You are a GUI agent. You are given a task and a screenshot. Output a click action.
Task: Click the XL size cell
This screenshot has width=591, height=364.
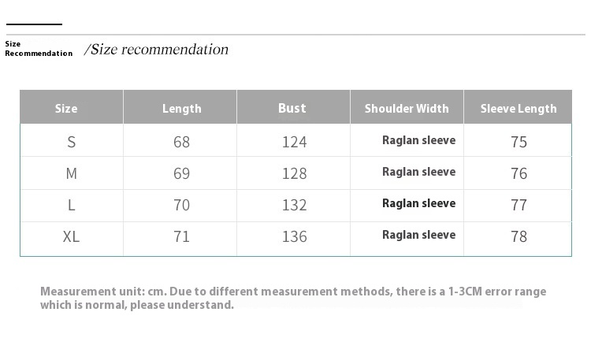tap(72, 236)
